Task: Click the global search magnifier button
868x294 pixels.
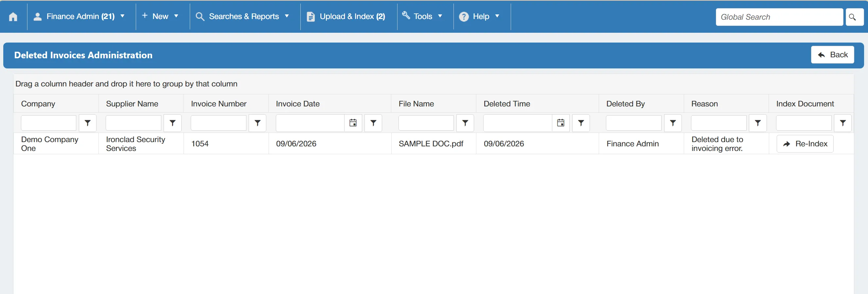Action: [x=854, y=17]
